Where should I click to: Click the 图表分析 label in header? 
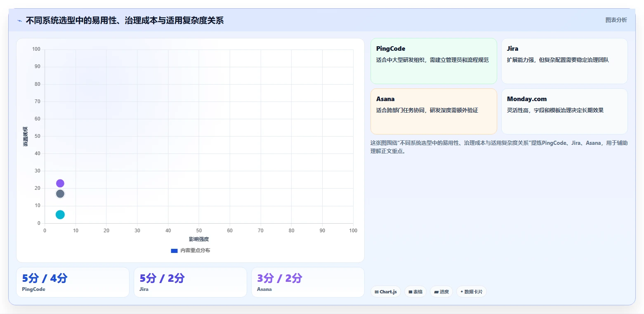pyautogui.click(x=616, y=20)
